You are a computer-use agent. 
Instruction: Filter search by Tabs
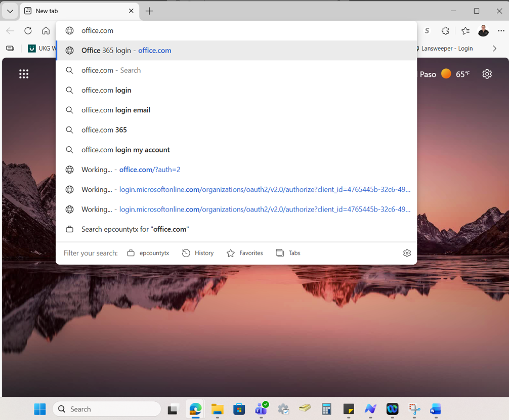pyautogui.click(x=288, y=253)
